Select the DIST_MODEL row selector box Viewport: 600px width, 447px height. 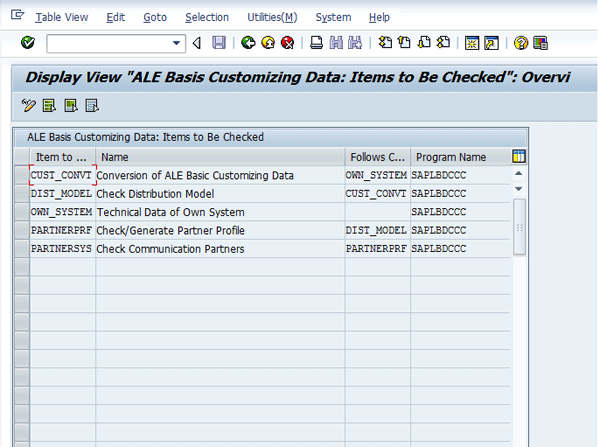21,194
